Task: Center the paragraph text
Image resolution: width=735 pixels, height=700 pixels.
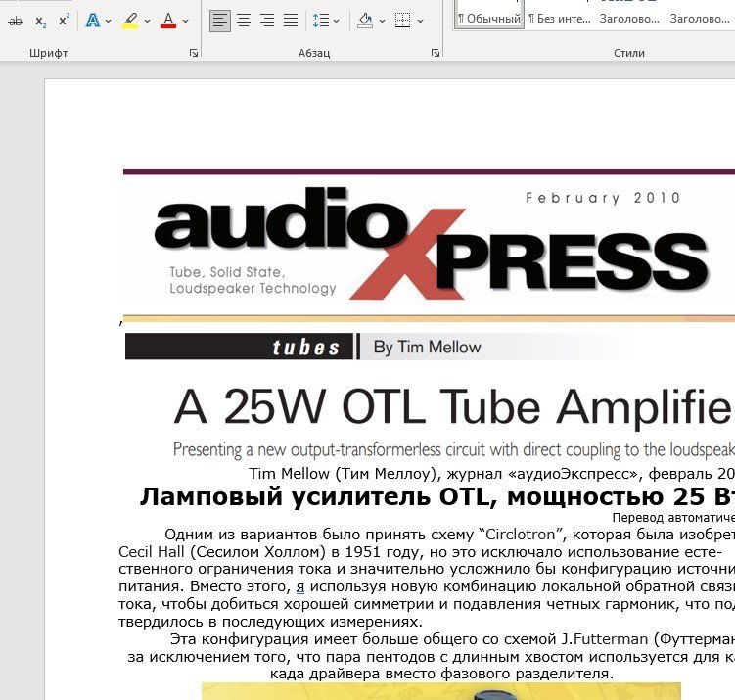Action: [244, 21]
